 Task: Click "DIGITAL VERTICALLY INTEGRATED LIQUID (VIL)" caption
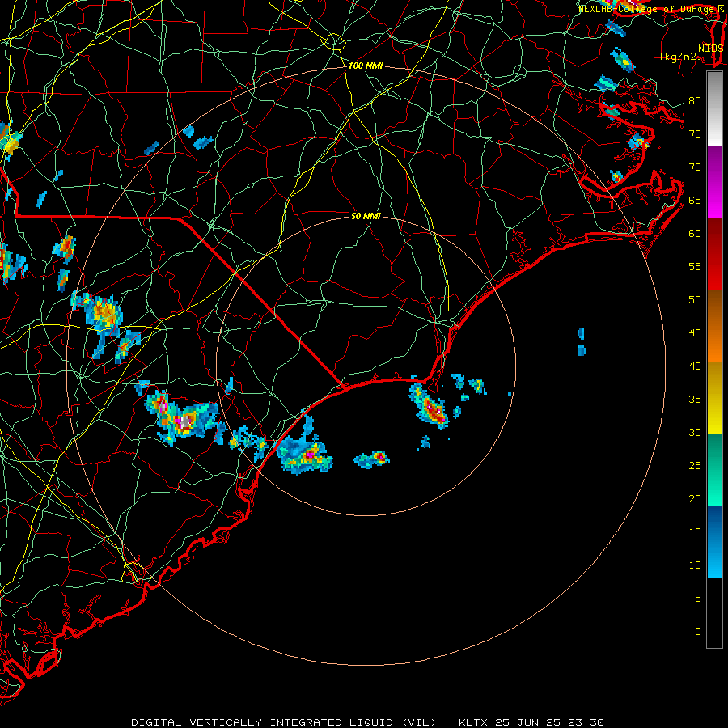click(x=283, y=722)
